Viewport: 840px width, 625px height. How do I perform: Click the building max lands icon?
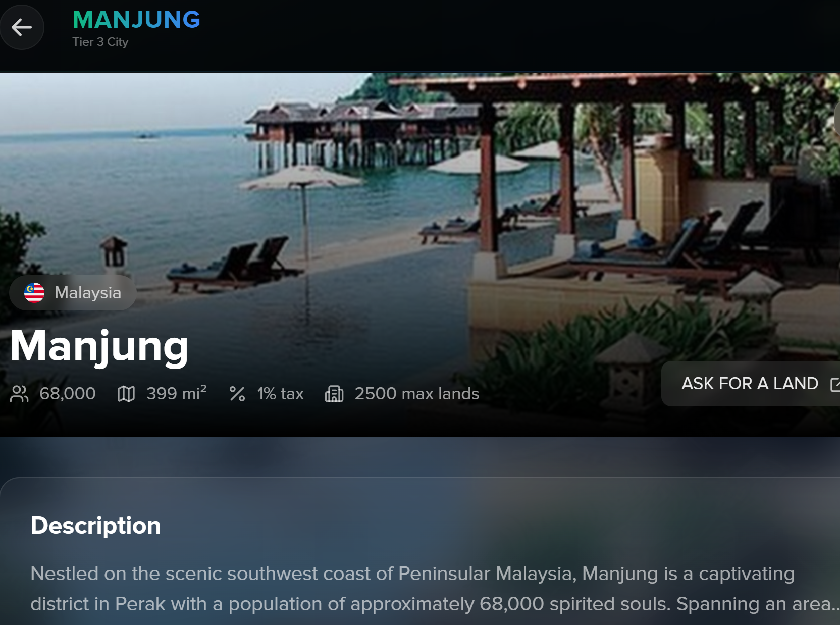(x=334, y=394)
